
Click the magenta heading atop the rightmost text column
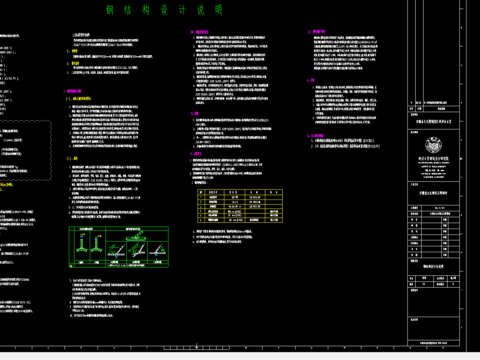(317, 32)
